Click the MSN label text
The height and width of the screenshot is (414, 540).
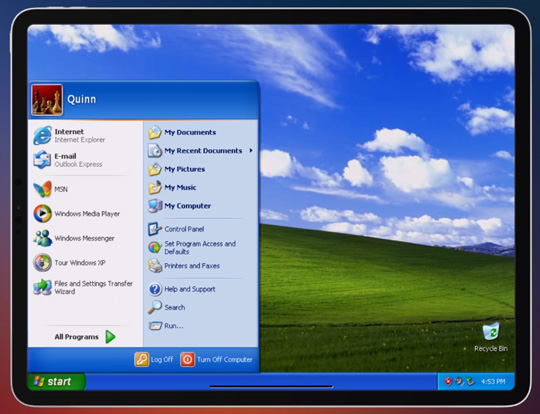[x=61, y=189]
